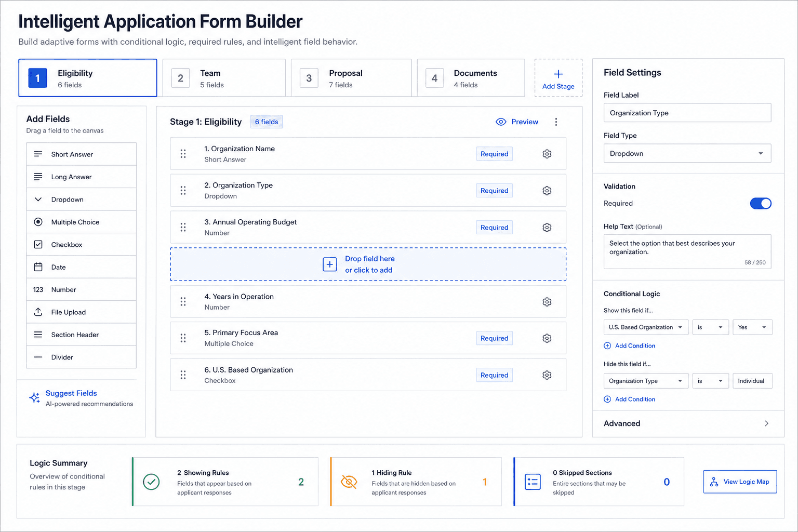Switch to the Eligibility stage tab
Image resolution: width=798 pixels, height=532 pixels.
point(88,78)
